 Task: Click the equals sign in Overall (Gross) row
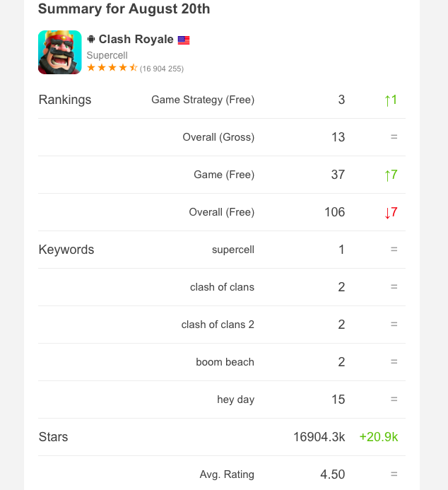pyautogui.click(x=394, y=137)
